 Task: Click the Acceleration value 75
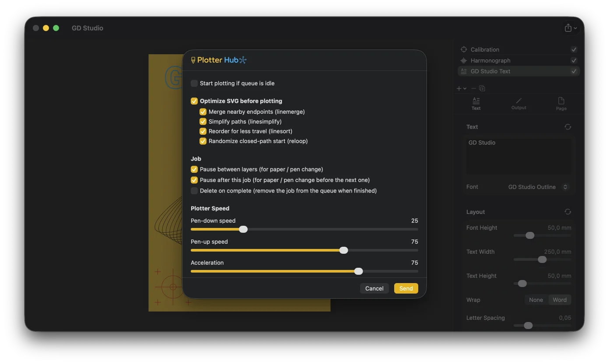tap(415, 262)
